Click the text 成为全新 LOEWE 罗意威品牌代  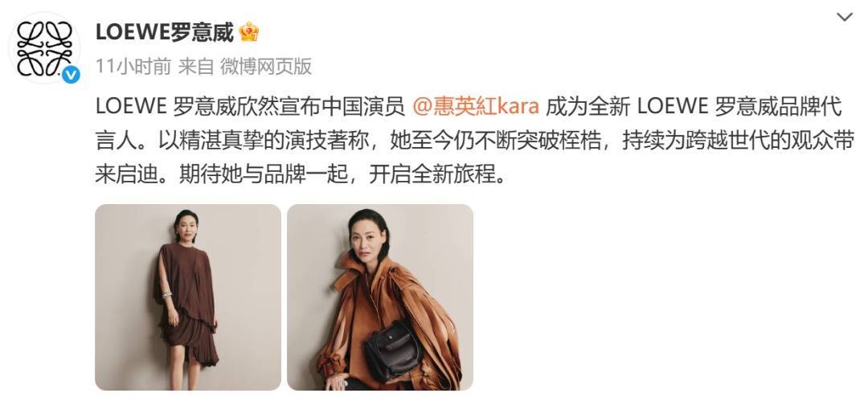(x=694, y=106)
